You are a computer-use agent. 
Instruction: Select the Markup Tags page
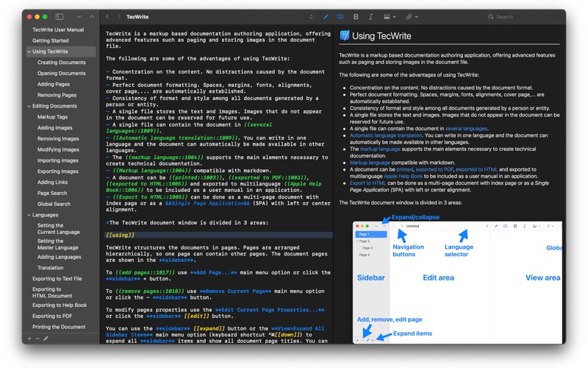coord(52,117)
